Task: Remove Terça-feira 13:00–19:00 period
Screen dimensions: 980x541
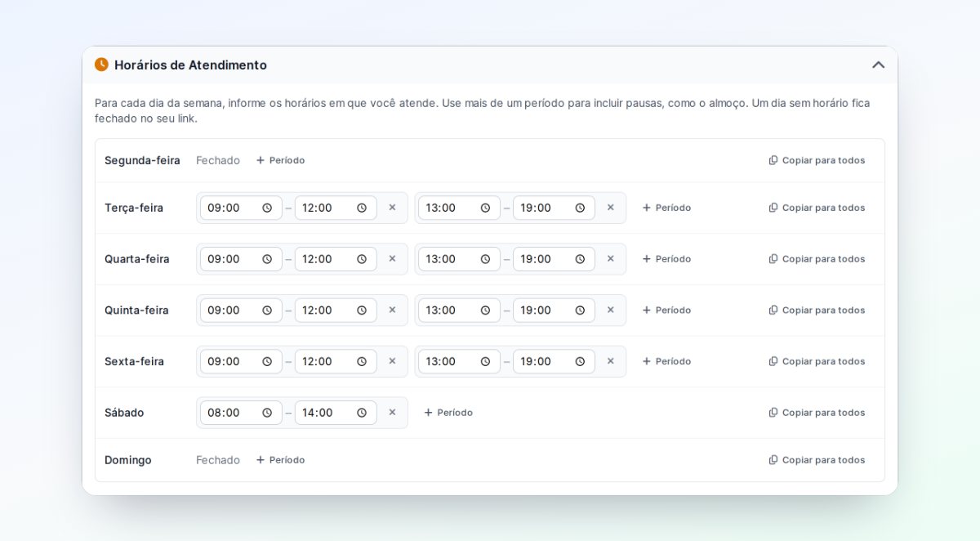Action: pyautogui.click(x=610, y=208)
